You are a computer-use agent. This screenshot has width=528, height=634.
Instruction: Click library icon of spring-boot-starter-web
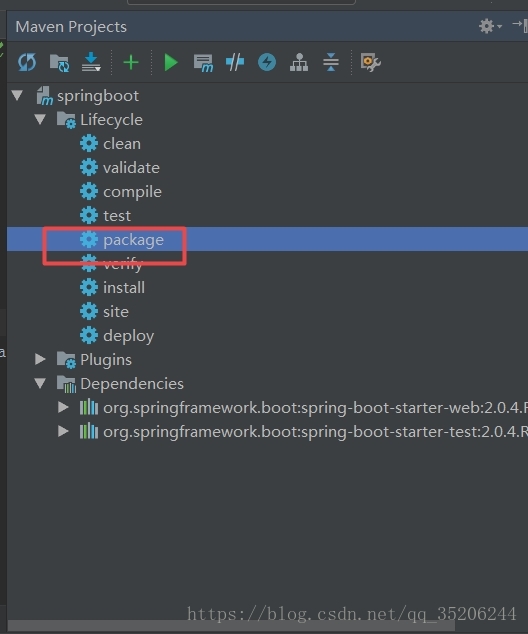coord(89,407)
